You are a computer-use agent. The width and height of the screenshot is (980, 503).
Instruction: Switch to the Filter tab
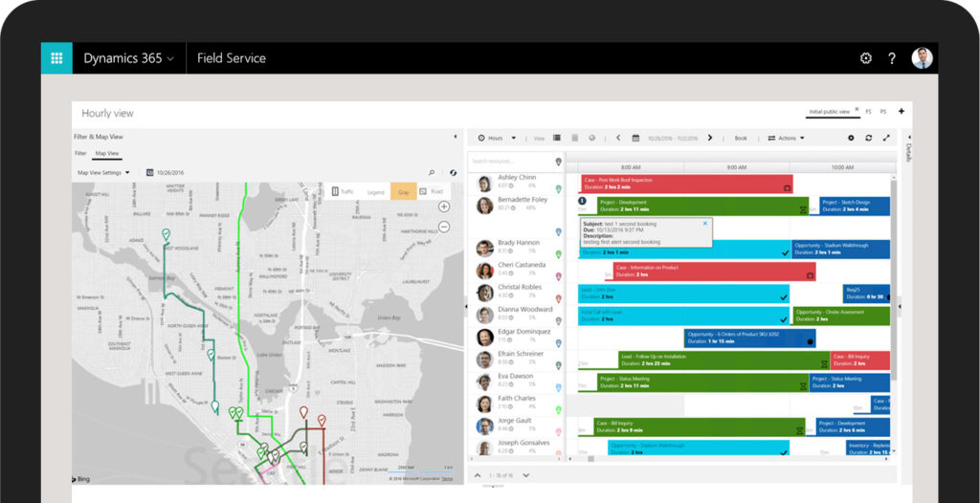(x=80, y=153)
